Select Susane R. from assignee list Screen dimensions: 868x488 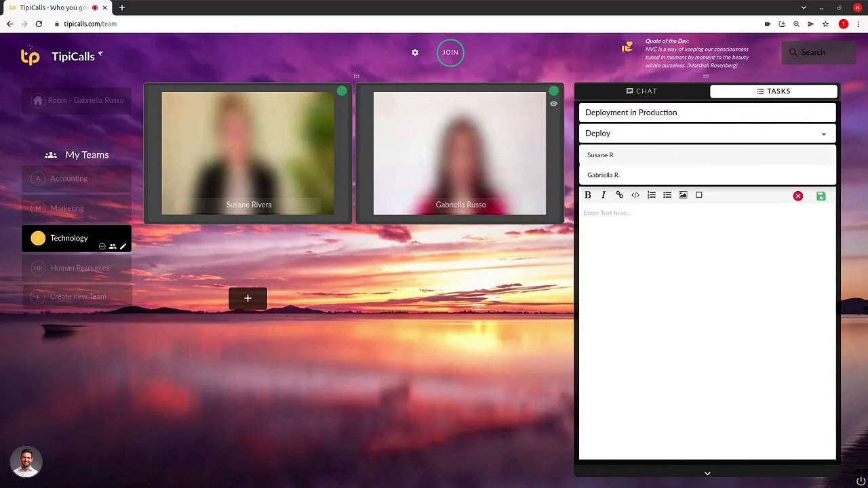707,155
